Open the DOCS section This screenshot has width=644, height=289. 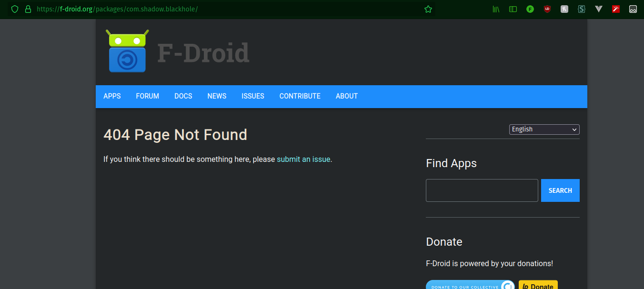click(183, 96)
